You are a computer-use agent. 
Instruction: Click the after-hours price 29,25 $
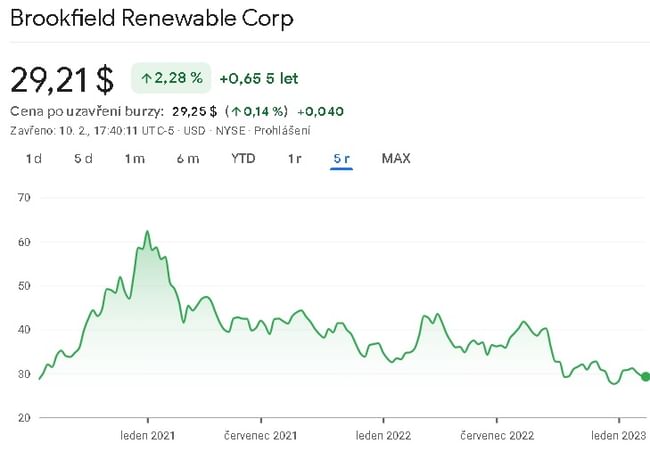(x=194, y=111)
